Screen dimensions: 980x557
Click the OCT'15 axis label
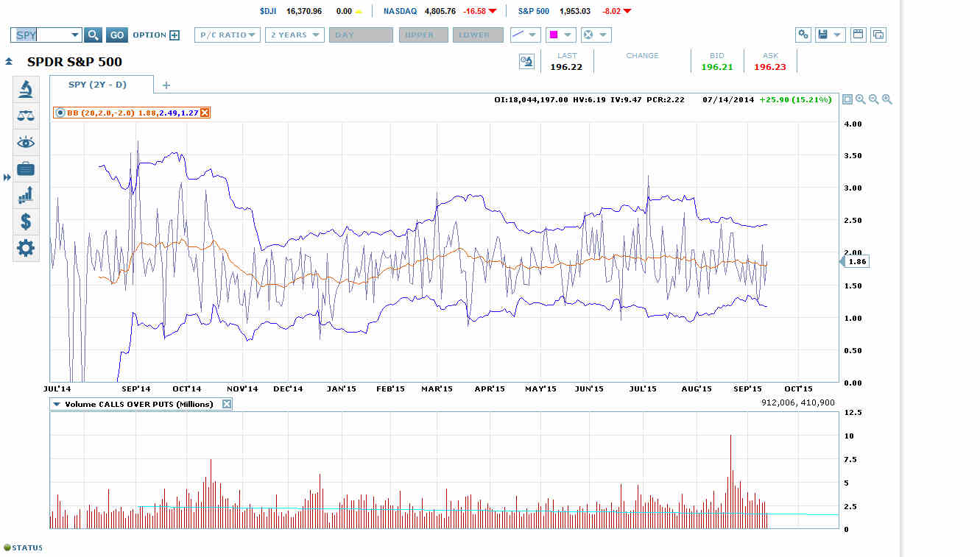(798, 389)
